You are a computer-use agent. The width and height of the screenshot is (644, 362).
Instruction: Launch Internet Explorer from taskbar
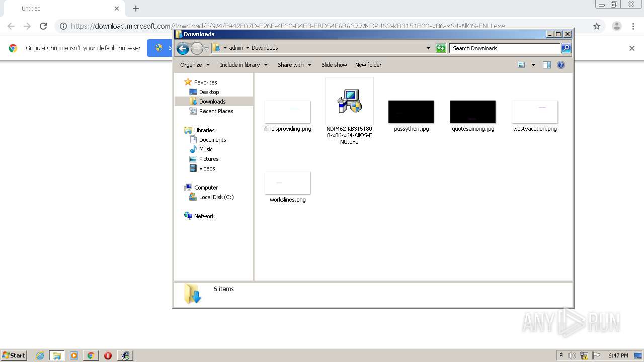(x=40, y=355)
